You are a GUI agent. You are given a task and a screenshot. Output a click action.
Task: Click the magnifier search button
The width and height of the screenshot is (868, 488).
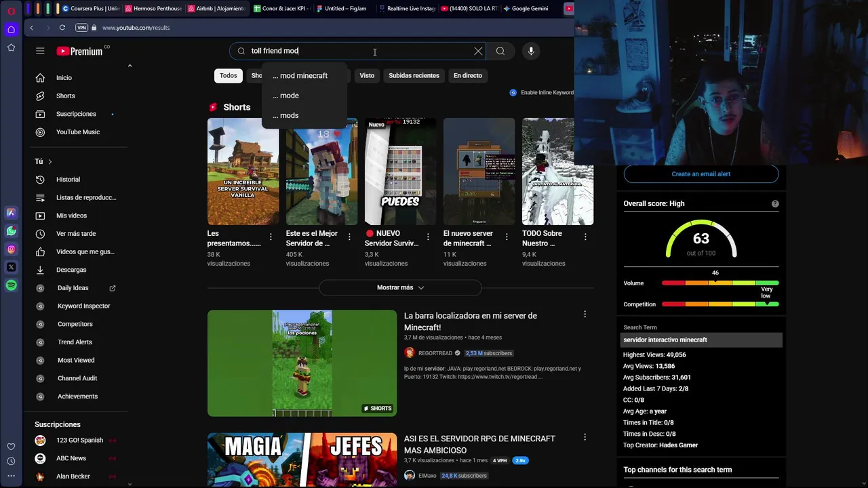click(x=500, y=51)
